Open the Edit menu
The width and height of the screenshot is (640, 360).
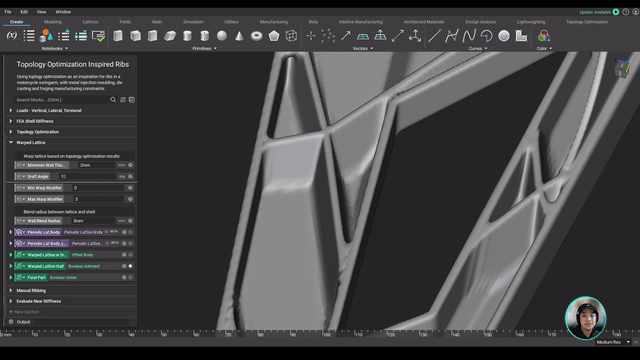pyautogui.click(x=24, y=12)
